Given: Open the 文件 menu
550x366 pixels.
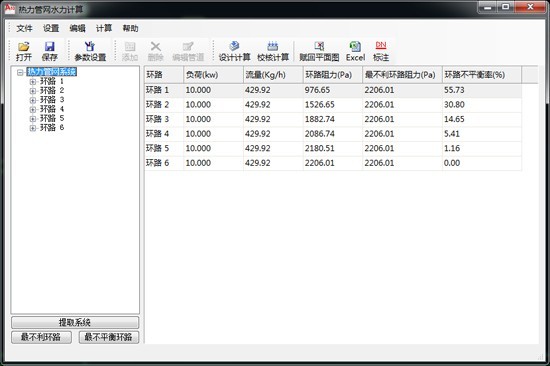Looking at the screenshot, I should pyautogui.click(x=24, y=28).
